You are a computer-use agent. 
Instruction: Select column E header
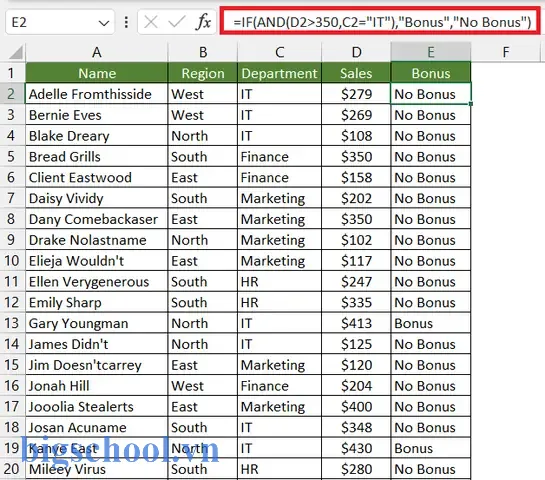tap(431, 52)
